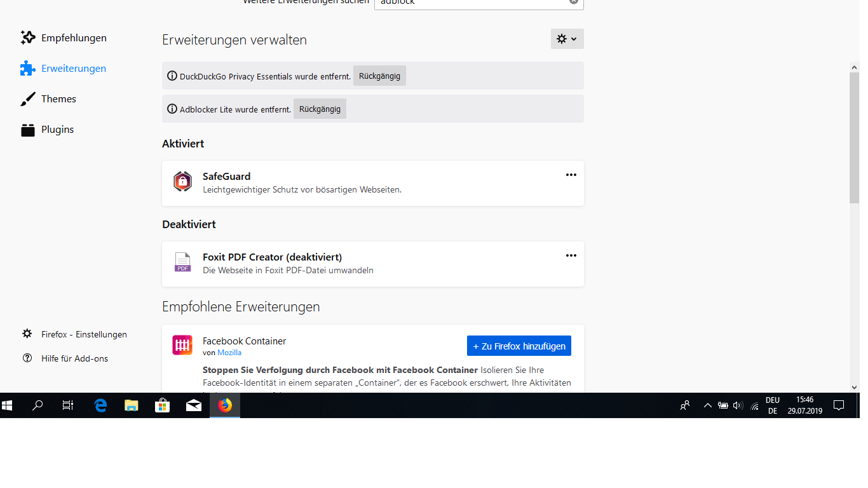Open the network Wi-Fi icon

click(x=754, y=405)
